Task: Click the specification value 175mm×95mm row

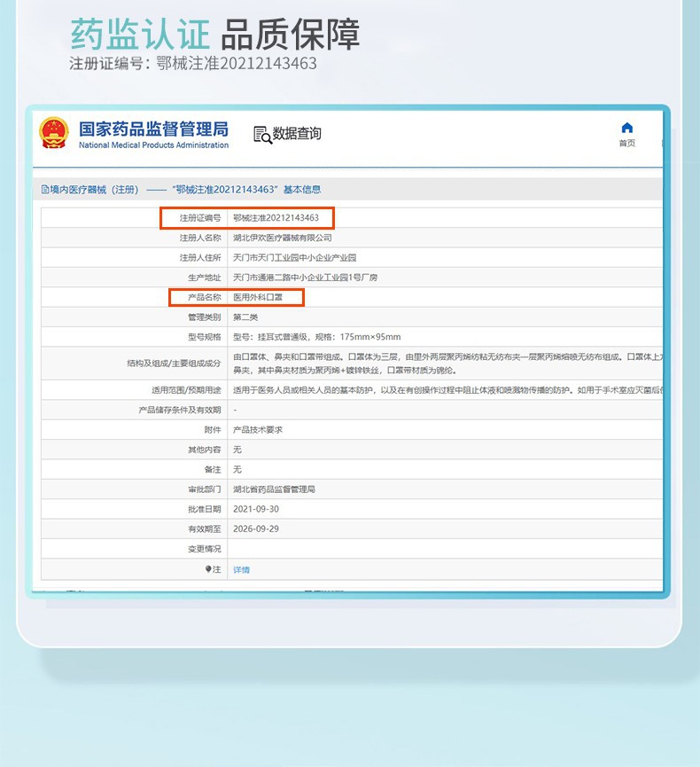Action: (316, 337)
